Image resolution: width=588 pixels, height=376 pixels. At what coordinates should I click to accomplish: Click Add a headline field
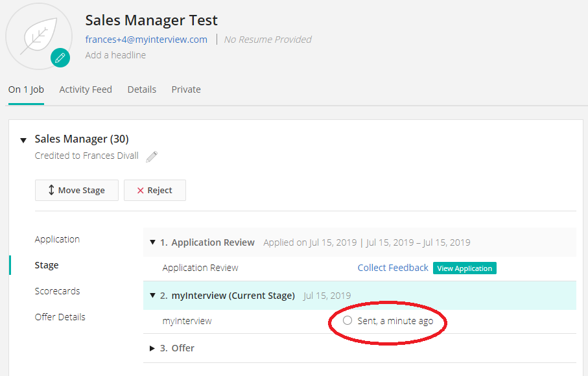click(115, 55)
